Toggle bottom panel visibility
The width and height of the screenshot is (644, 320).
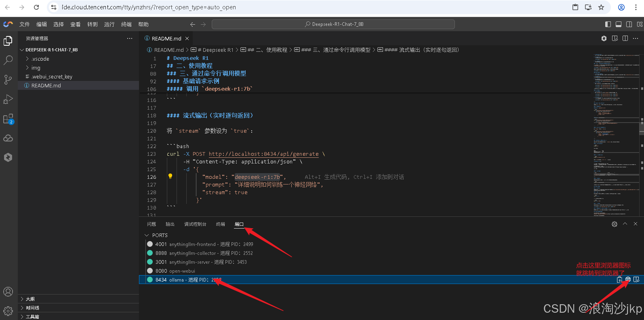pos(619,24)
